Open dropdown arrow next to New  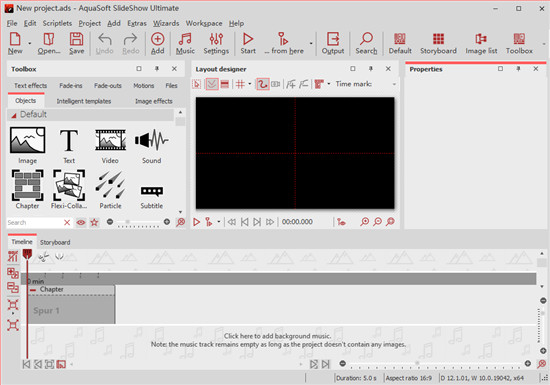(x=30, y=43)
